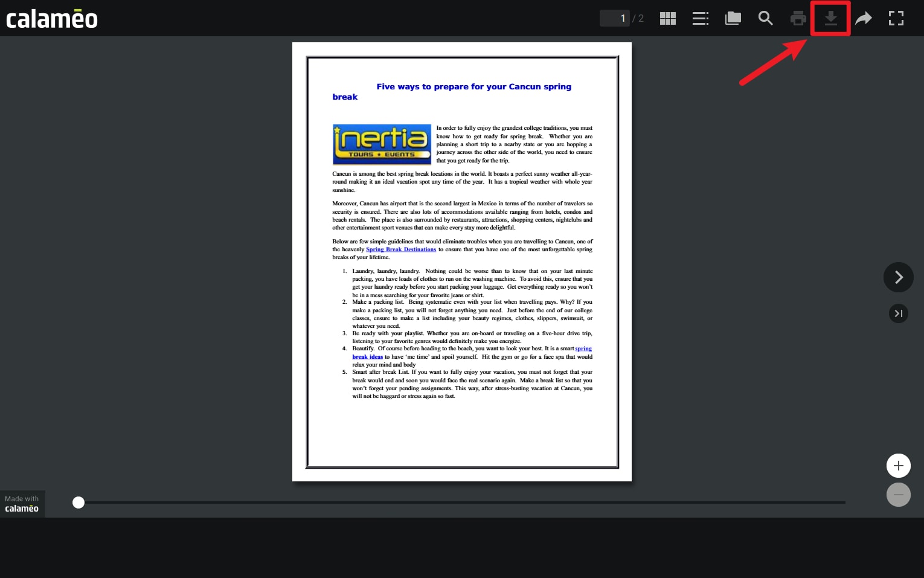
Task: Toggle fullscreen mode
Action: click(896, 19)
